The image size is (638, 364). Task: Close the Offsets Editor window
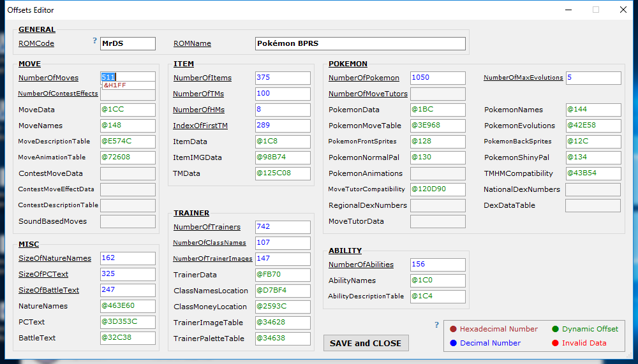[623, 10]
